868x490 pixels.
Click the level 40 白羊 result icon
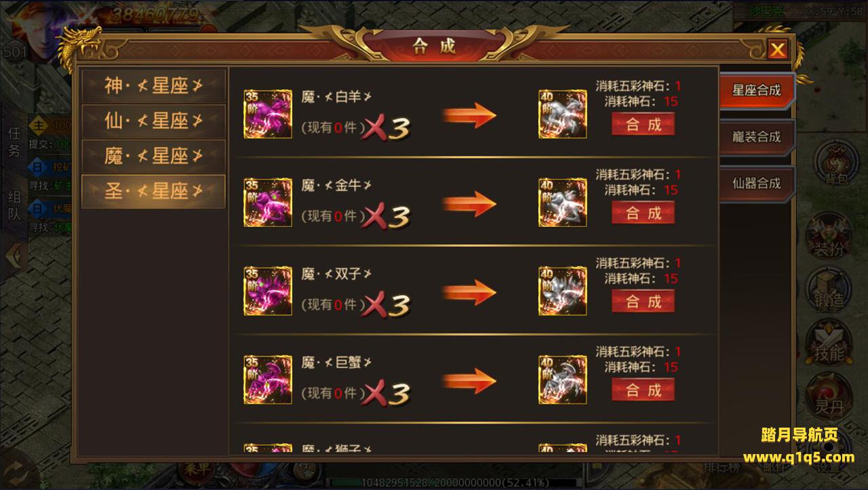pyautogui.click(x=563, y=114)
